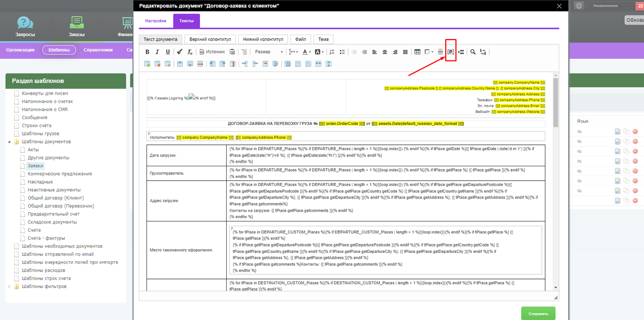Select Шаблоны расходов in the tree

click(43, 270)
